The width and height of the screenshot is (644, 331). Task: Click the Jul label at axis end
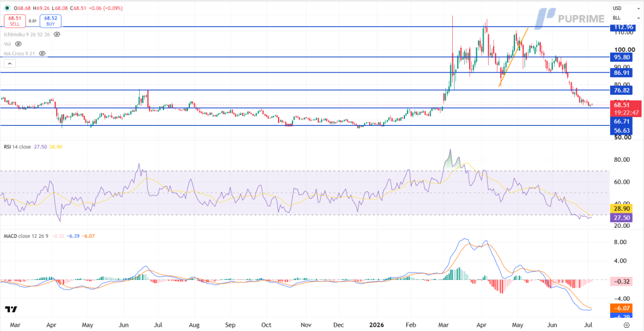click(589, 325)
